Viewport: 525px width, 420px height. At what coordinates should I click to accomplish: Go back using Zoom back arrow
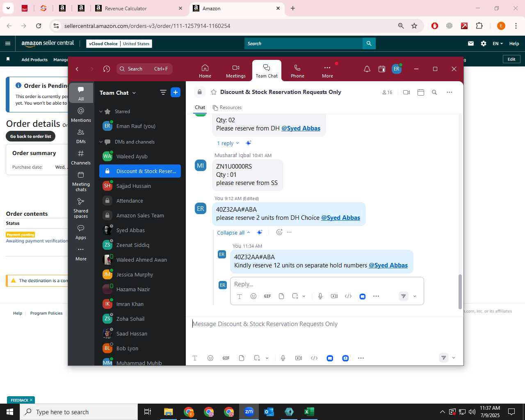coord(77,69)
